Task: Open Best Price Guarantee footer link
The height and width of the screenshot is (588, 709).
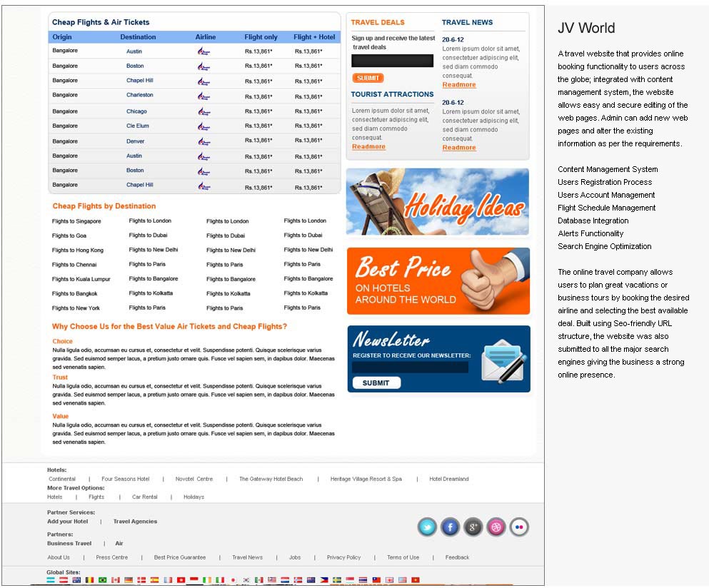Action: tap(179, 557)
